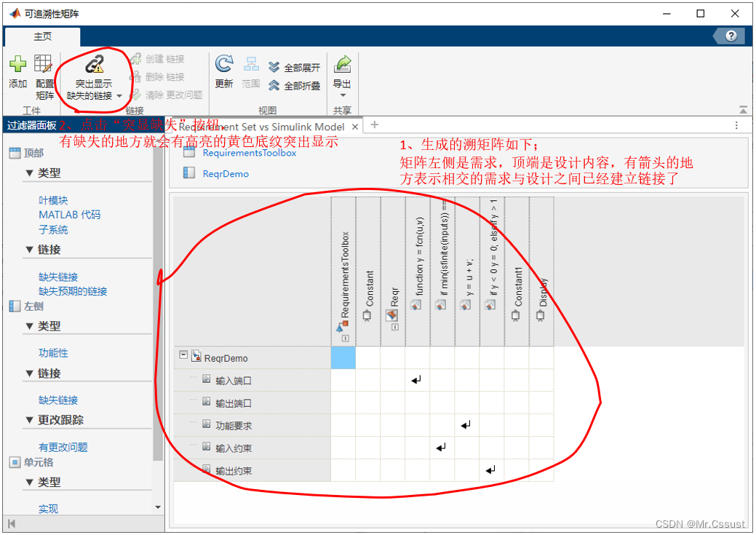Image resolution: width=756 pixels, height=535 pixels.
Task: Filter by MATLAB 代码 type
Action: pyautogui.click(x=69, y=215)
